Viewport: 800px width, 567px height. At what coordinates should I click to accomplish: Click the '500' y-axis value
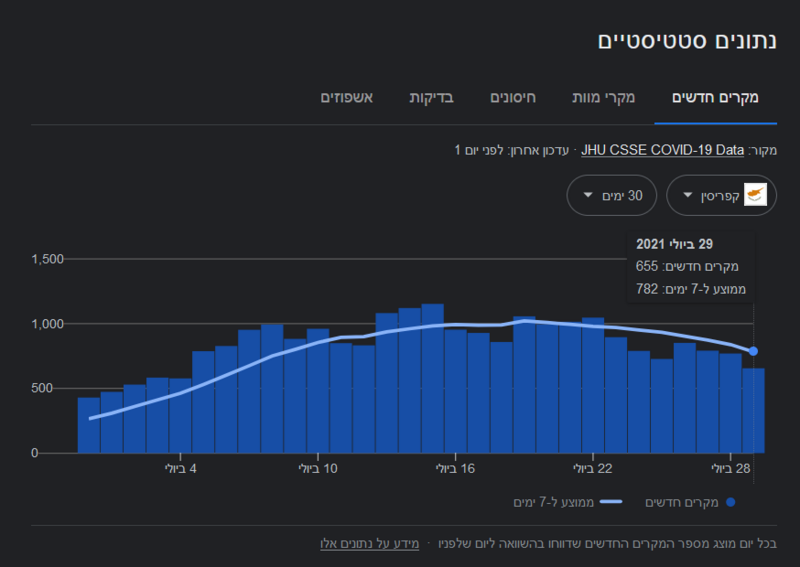tap(42, 388)
